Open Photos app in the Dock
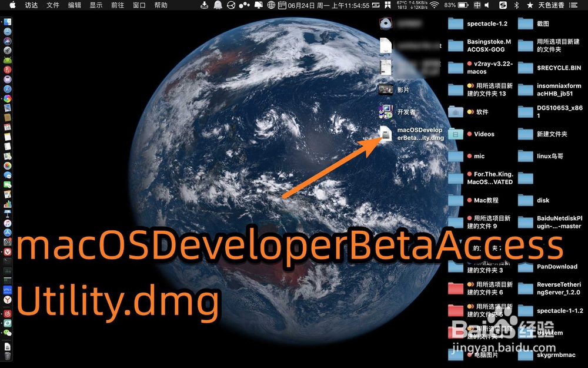This screenshot has height=368, width=588. (x=7, y=165)
